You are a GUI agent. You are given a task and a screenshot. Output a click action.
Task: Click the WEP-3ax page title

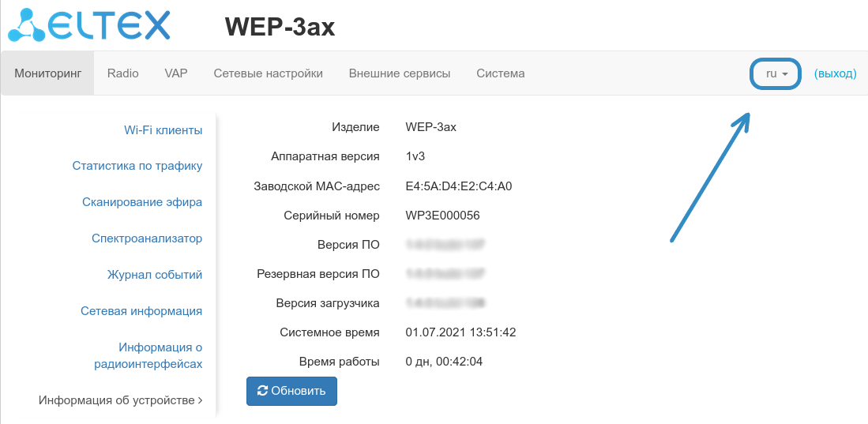pos(280,27)
